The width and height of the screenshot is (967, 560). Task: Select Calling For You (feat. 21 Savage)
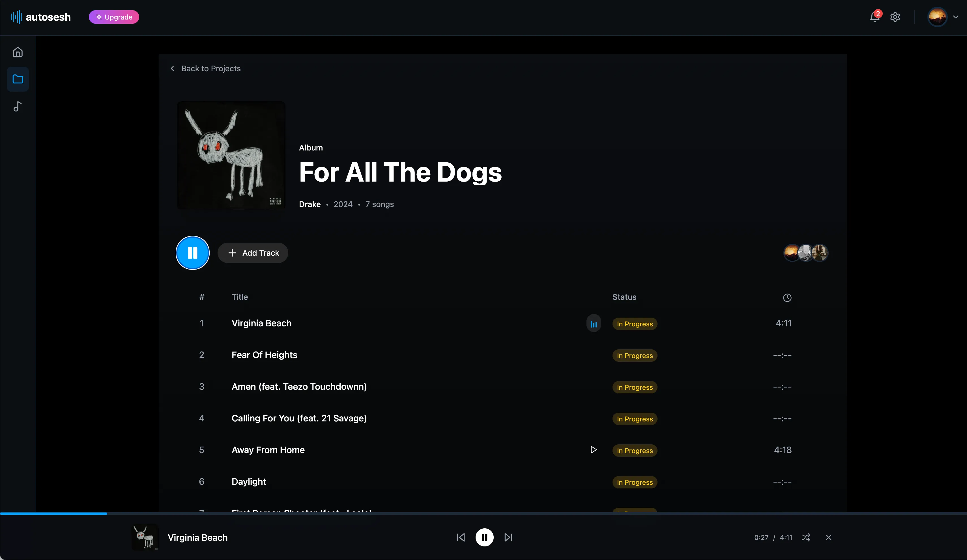pos(299,419)
